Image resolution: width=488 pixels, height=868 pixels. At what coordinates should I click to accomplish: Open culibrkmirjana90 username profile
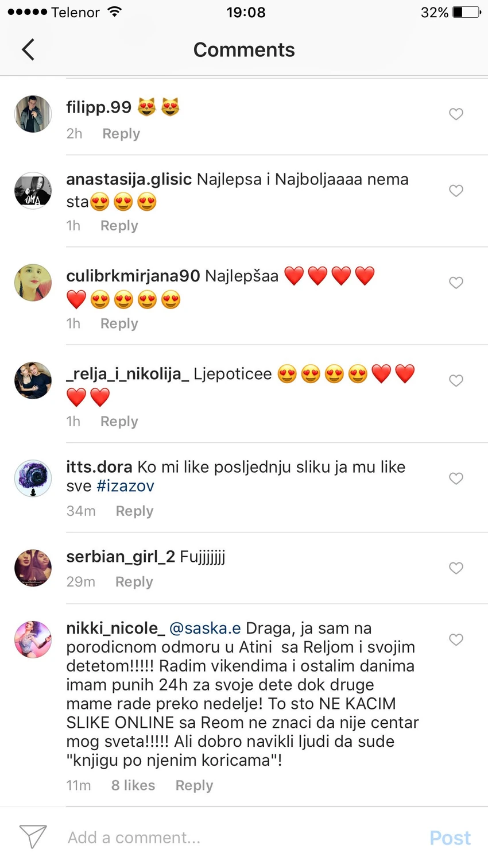[x=133, y=276]
